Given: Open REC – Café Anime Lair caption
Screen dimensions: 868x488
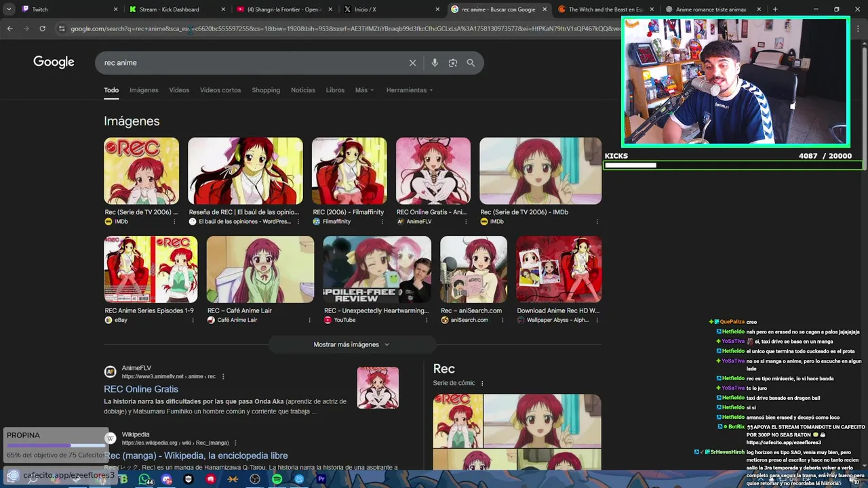Looking at the screenshot, I should (240, 310).
